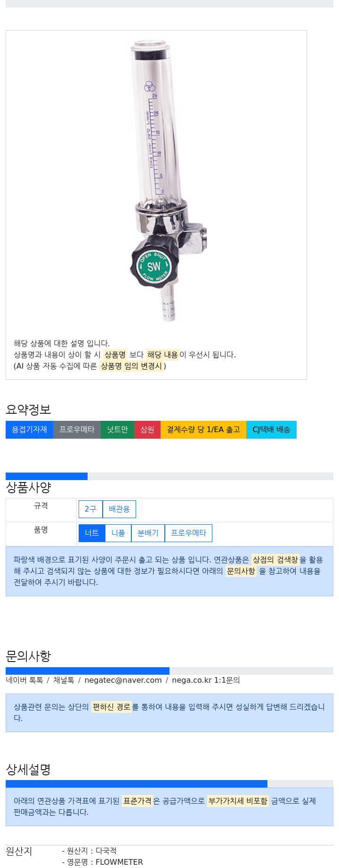Select the 용접기자재 tag
Viewport: 339px width, 868px height.
click(x=29, y=429)
